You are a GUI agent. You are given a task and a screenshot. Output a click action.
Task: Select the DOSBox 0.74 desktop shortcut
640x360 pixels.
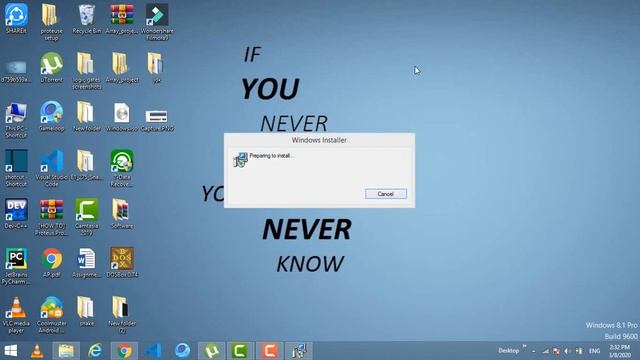click(x=122, y=262)
